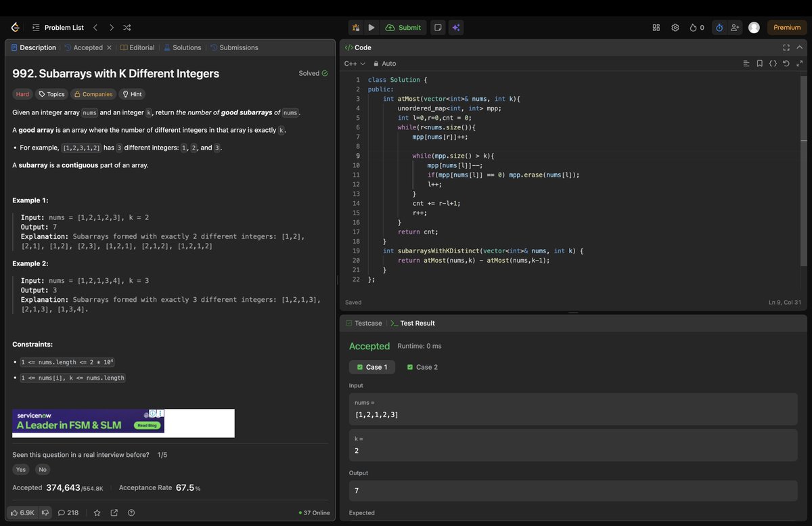Go to the previous problem arrow
The width and height of the screenshot is (812, 526).
(x=95, y=28)
